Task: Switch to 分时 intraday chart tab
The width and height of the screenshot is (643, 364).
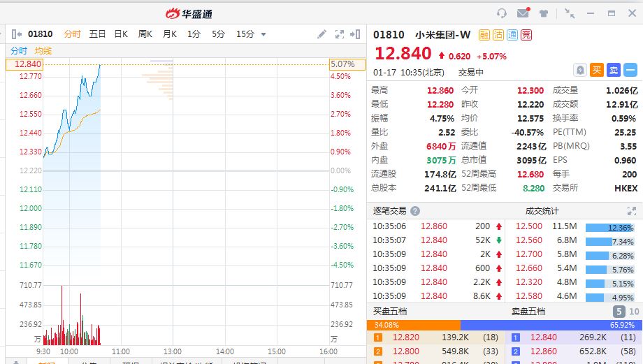Action: [x=72, y=34]
